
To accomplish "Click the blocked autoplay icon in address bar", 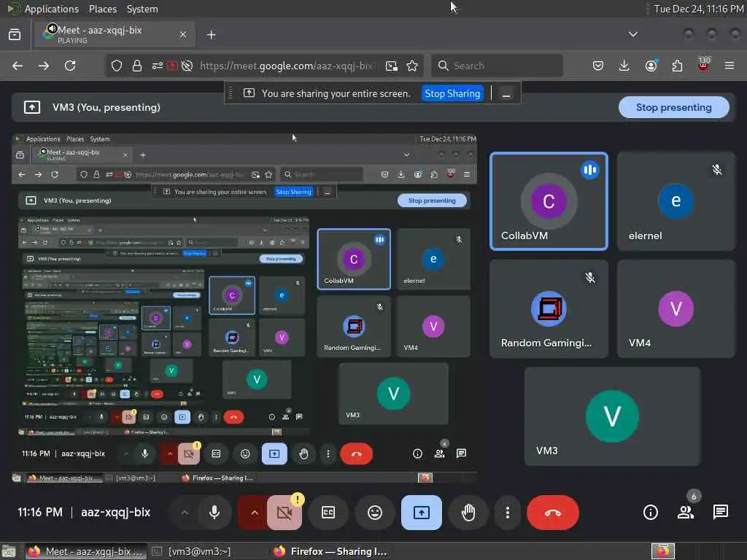I will tap(187, 66).
